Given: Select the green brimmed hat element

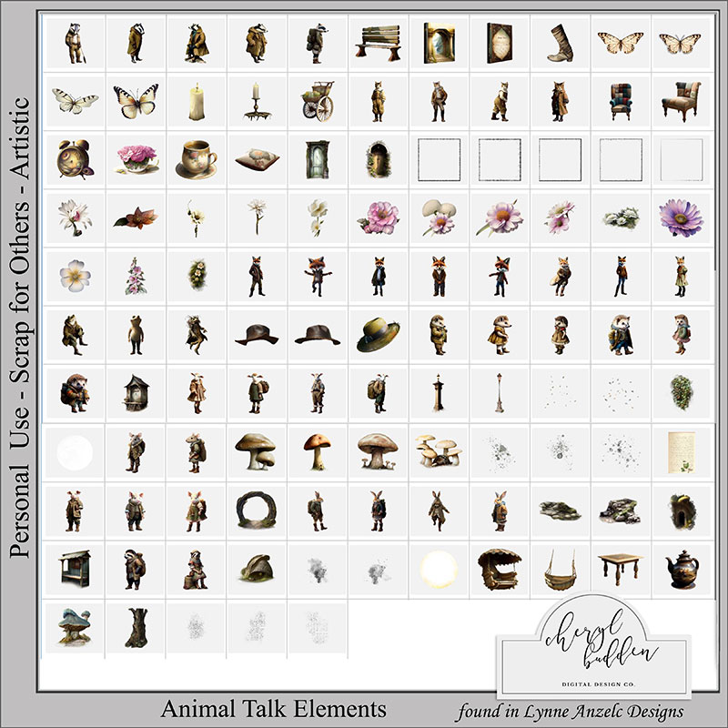Looking at the screenshot, I should (378, 334).
